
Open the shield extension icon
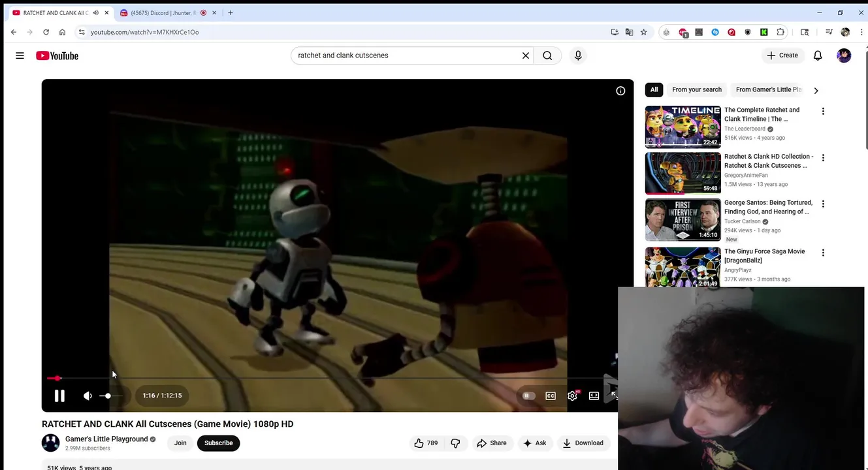(748, 32)
